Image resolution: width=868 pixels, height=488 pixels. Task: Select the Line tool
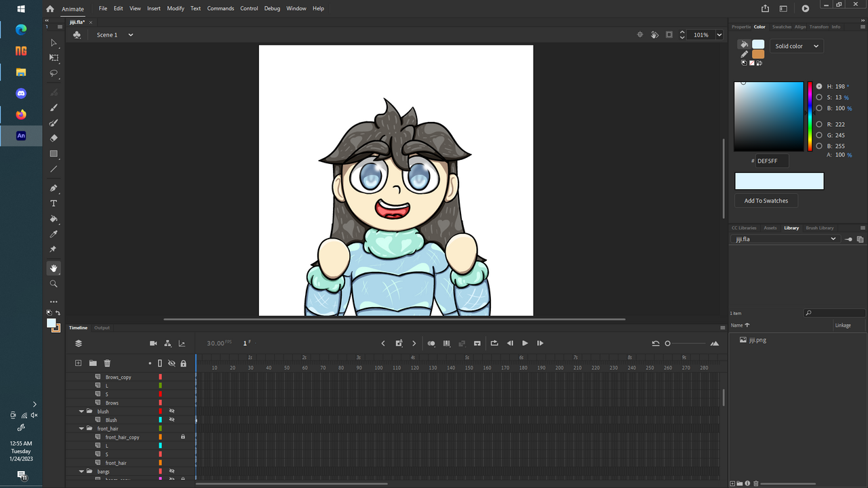pos(54,169)
